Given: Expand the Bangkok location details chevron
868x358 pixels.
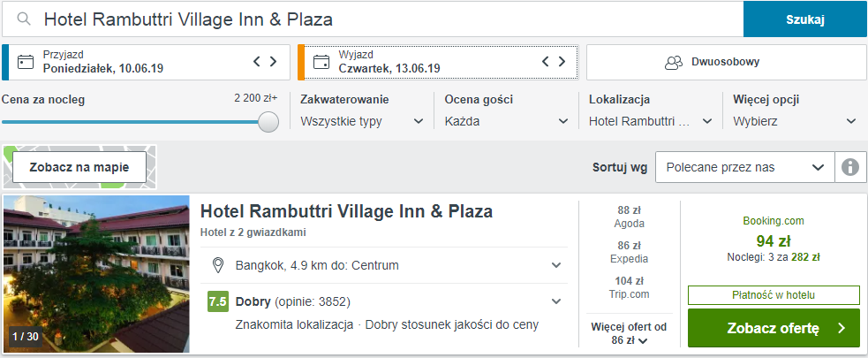Looking at the screenshot, I should pos(556,265).
